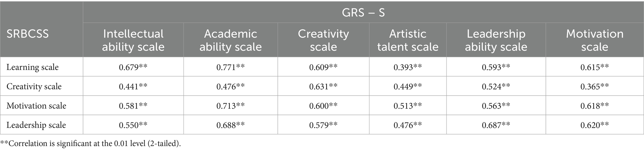Click the 0.771** correlation cell

click(230, 67)
